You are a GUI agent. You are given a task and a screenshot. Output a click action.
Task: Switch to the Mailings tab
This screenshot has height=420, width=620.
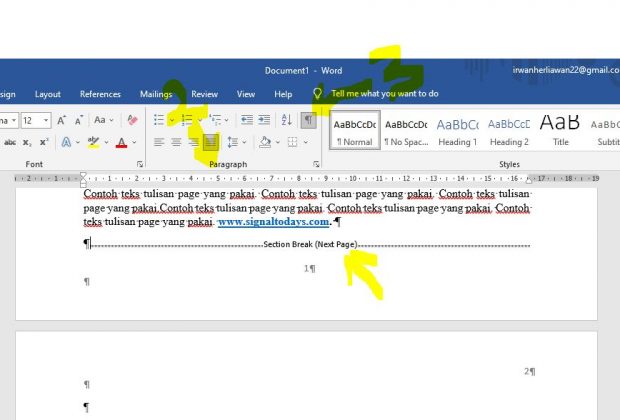[156, 94]
